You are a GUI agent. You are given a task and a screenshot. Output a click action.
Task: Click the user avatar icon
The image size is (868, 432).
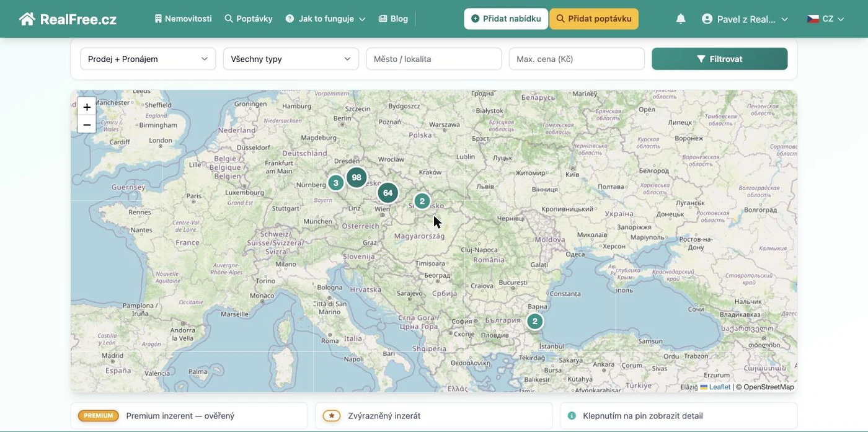[x=707, y=19]
